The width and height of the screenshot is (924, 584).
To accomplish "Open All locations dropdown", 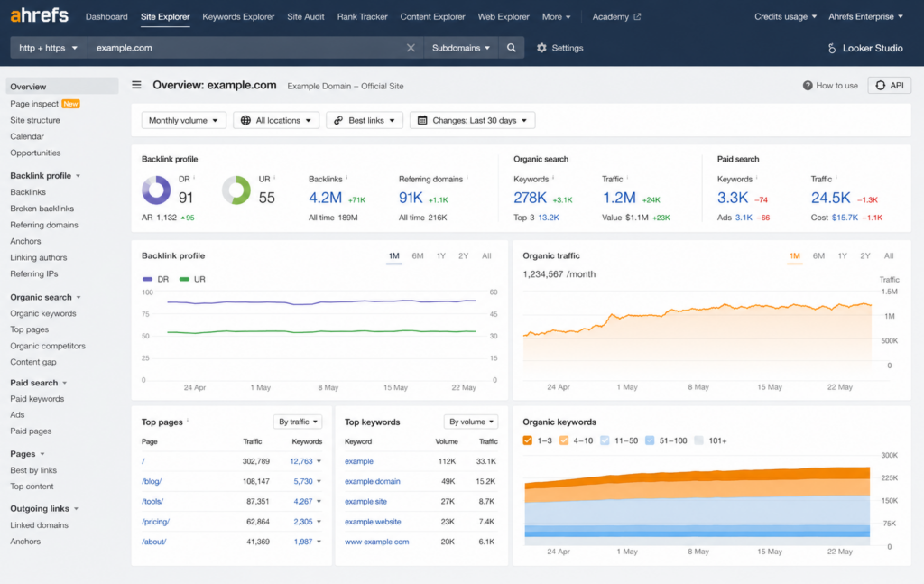I will coord(276,120).
